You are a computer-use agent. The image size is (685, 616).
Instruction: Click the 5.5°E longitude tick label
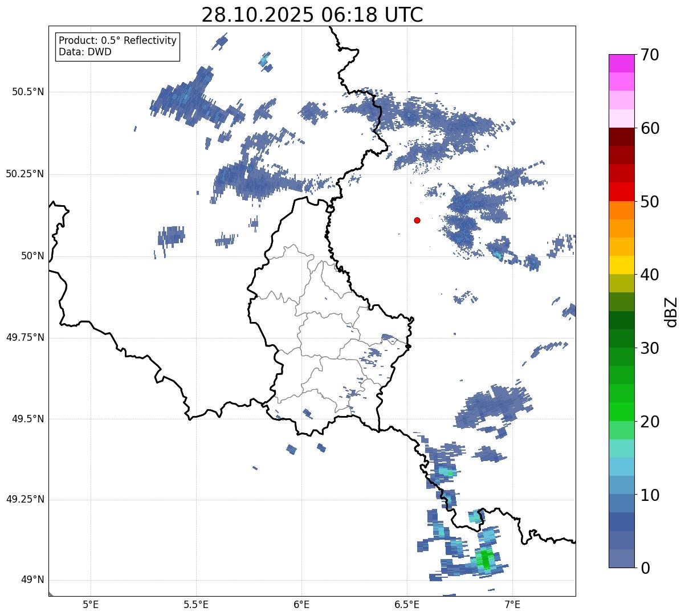click(x=196, y=605)
